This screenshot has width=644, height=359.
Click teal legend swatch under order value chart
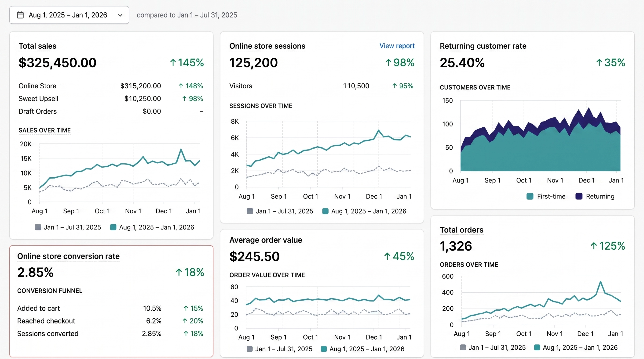(324, 349)
